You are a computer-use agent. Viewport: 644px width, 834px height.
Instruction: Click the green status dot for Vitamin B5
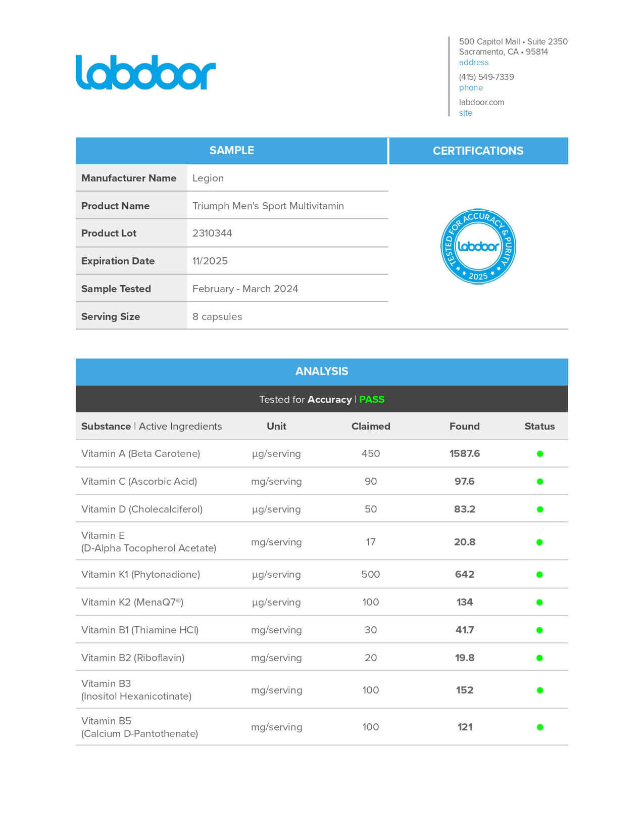pos(539,727)
